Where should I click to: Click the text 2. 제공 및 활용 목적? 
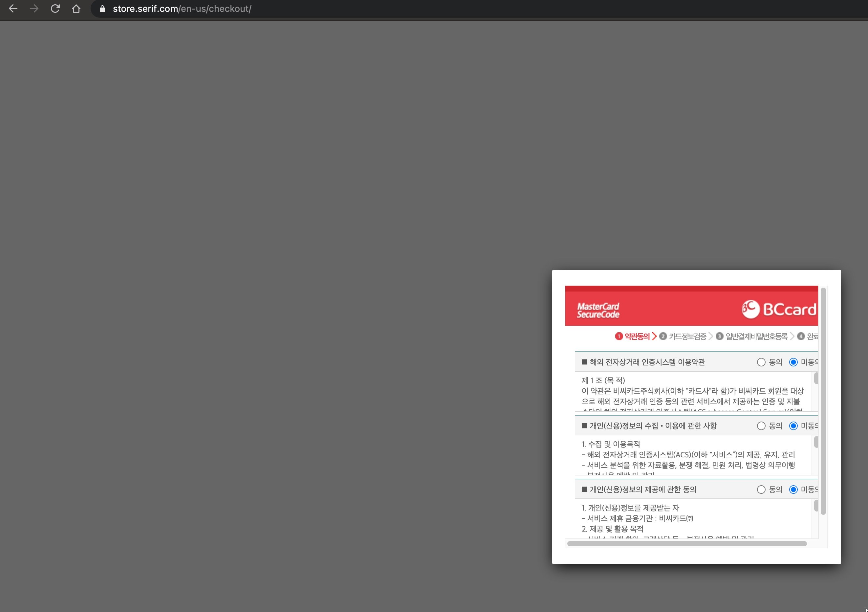point(613,529)
